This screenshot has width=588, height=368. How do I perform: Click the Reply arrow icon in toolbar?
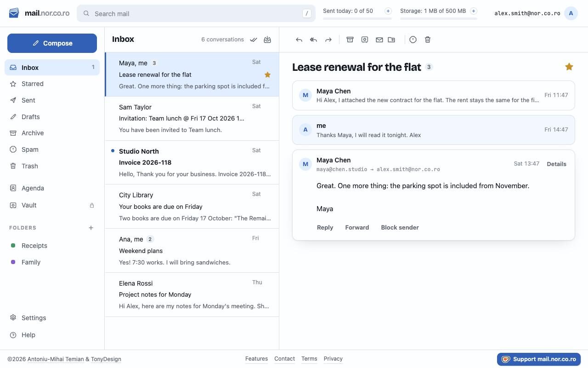point(299,40)
